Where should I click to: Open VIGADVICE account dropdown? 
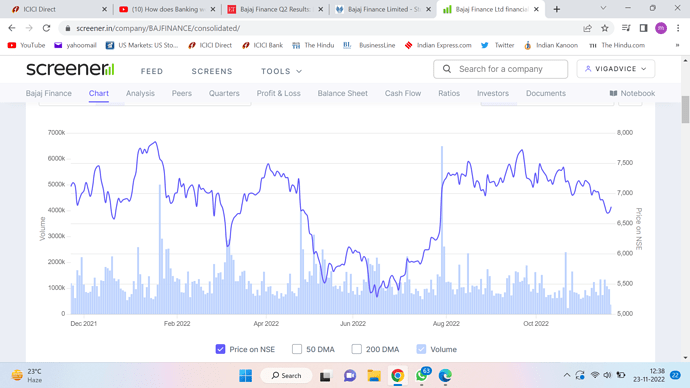tap(616, 69)
